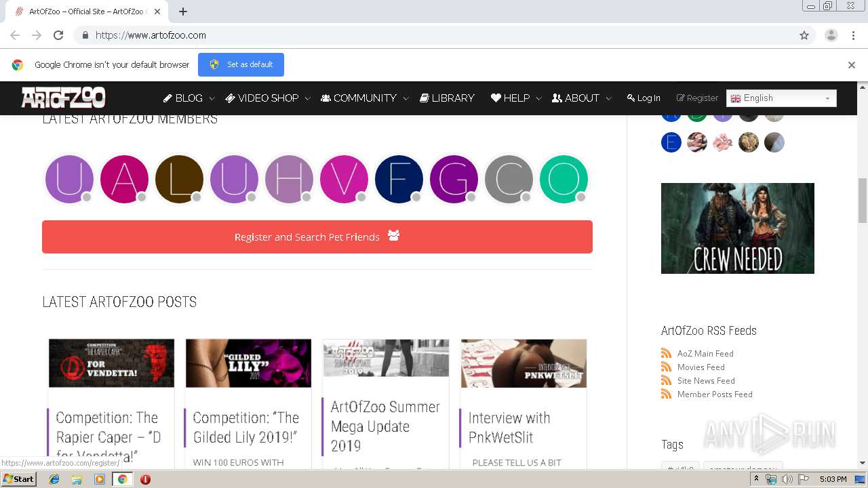Viewport: 868px width, 488px height.
Task: Open the LIBRARY menu item
Action: 447,98
